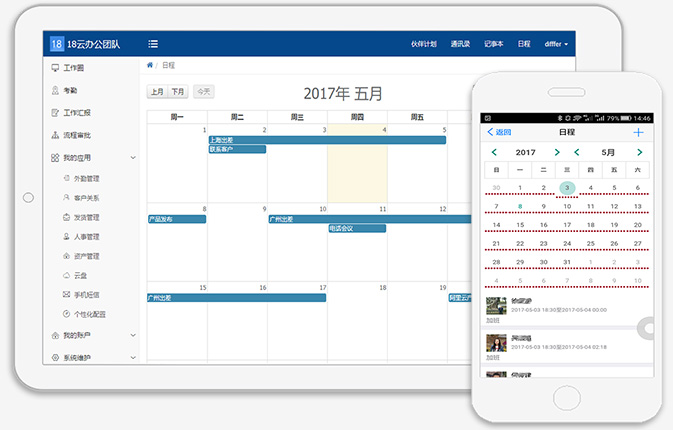Tap the floating round assist button on phone
Image resolution: width=673 pixels, height=430 pixels.
point(646,328)
